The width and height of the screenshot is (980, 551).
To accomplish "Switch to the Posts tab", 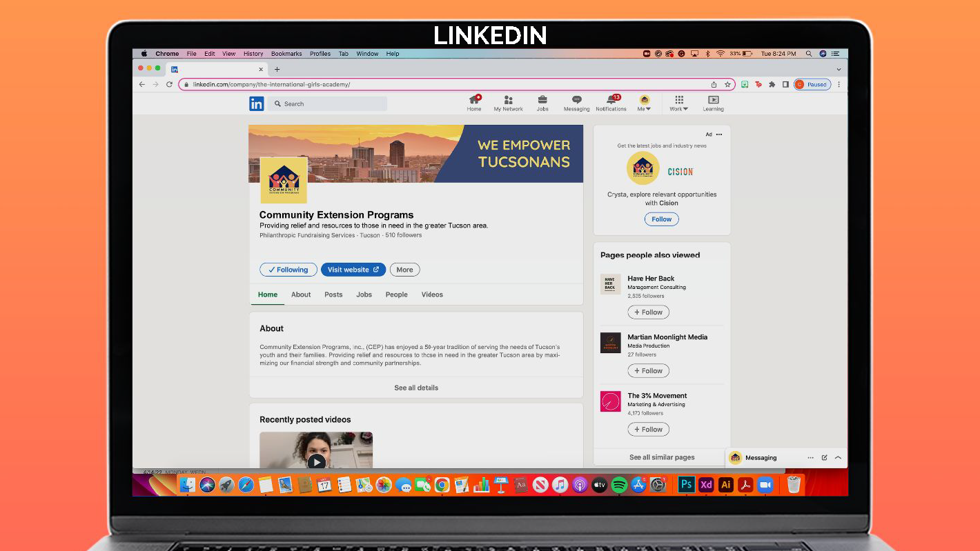I will click(333, 294).
